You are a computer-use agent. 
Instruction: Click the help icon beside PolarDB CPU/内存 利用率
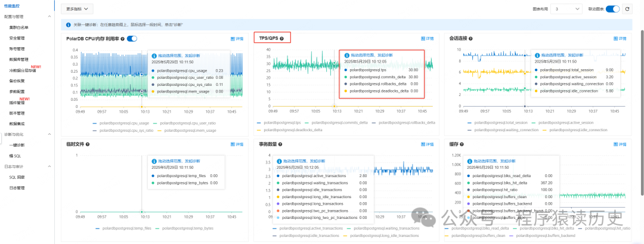[123, 39]
